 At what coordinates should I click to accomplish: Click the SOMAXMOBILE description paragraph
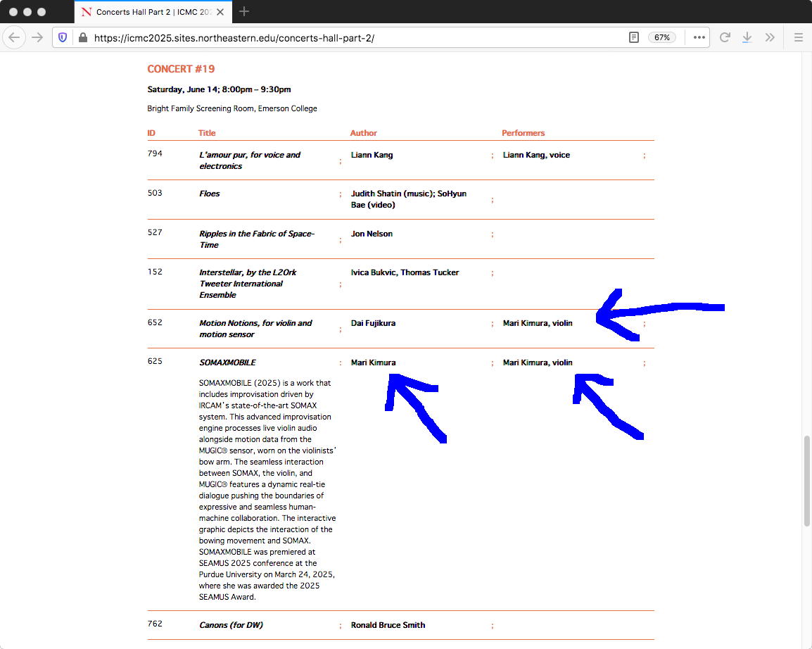(x=267, y=490)
